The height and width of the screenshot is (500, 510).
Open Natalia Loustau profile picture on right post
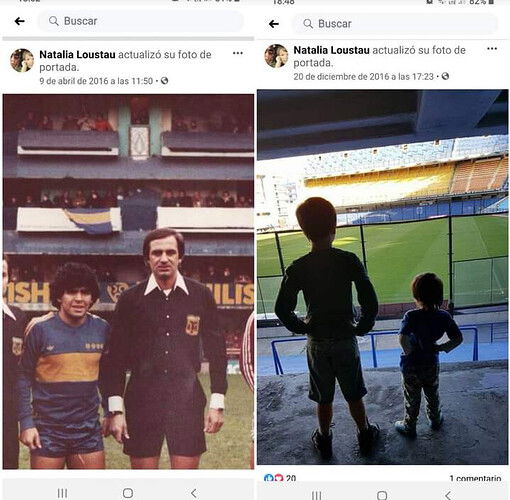click(x=276, y=56)
